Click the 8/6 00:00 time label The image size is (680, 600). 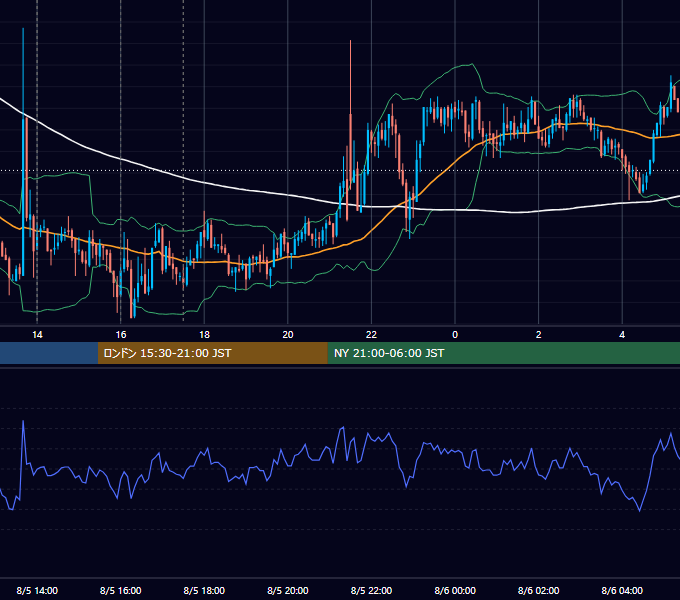(455, 590)
